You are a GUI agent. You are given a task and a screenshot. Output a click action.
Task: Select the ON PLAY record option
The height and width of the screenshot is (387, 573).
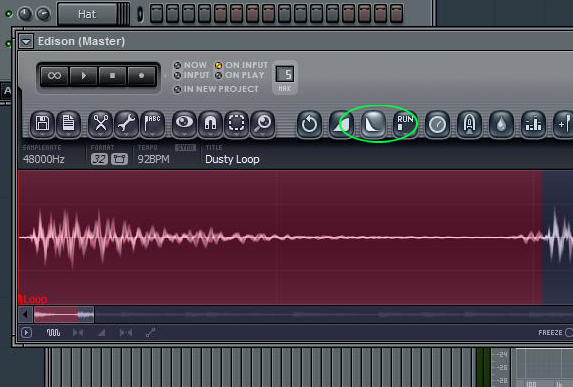pyautogui.click(x=239, y=75)
